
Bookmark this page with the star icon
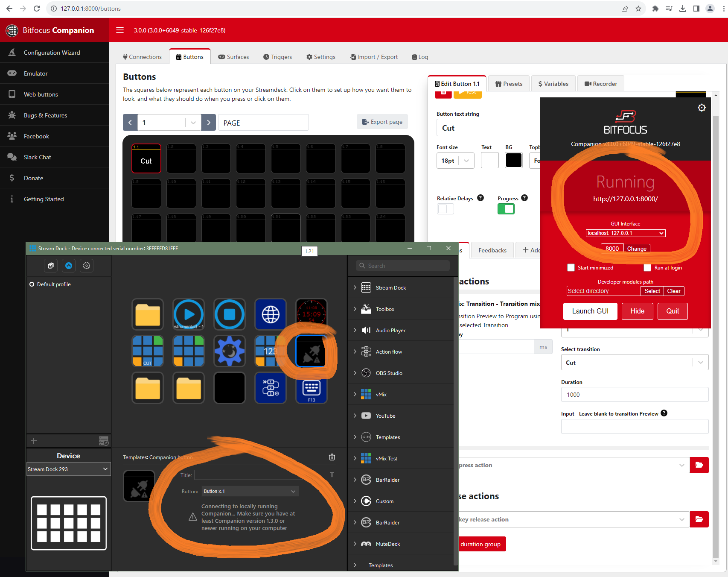[x=638, y=9]
